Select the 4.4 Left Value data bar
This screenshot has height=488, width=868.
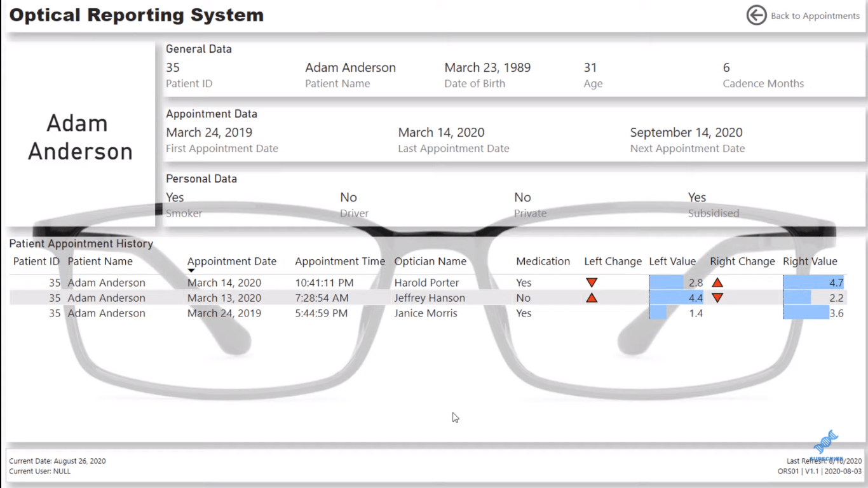point(676,298)
